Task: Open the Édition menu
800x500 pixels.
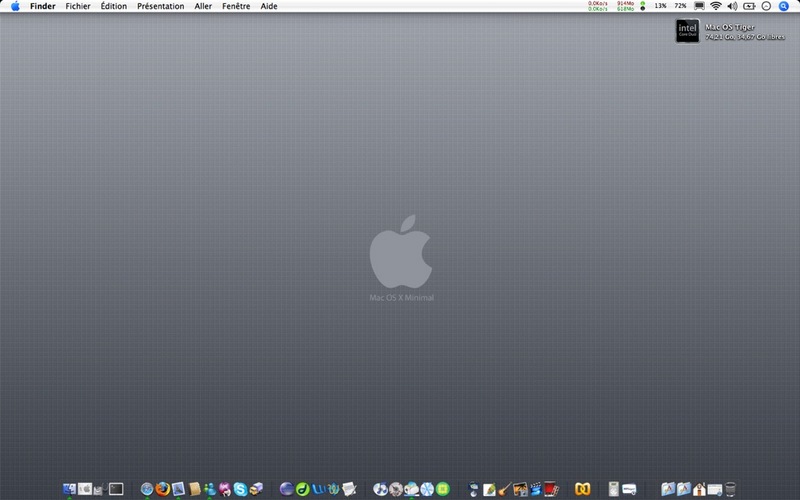Action: 113,6
